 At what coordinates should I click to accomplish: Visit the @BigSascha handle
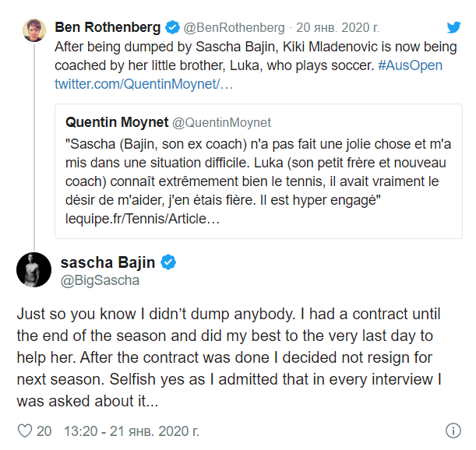tap(100, 281)
